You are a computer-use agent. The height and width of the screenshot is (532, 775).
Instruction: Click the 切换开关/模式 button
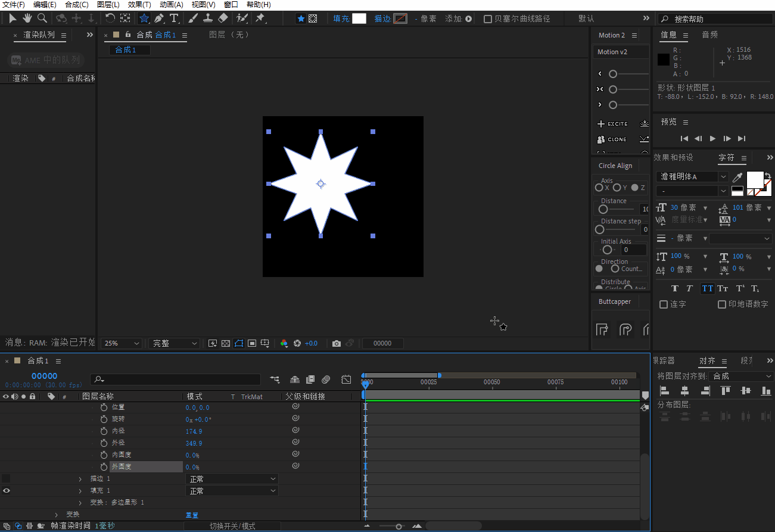click(x=232, y=526)
